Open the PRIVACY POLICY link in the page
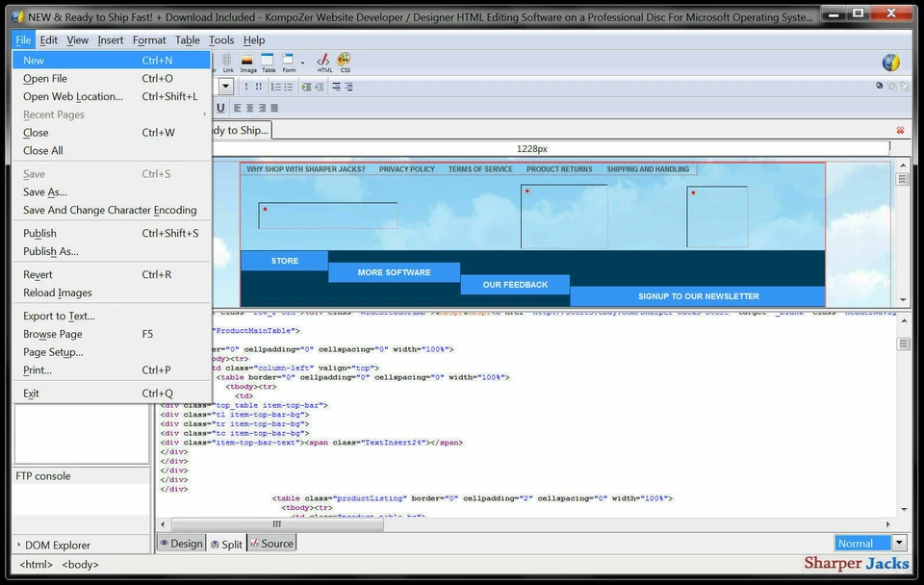Viewport: 924px width, 585px height. point(405,168)
